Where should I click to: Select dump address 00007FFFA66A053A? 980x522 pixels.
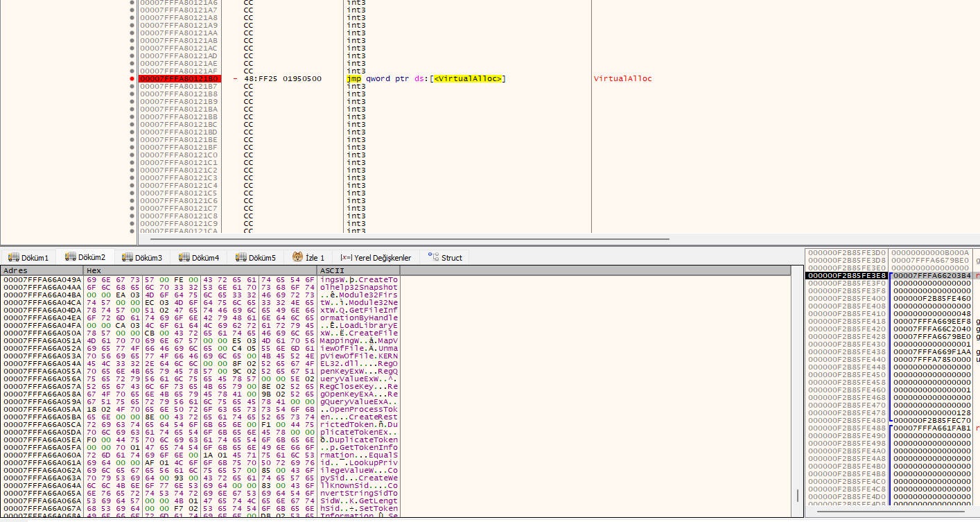(42, 356)
